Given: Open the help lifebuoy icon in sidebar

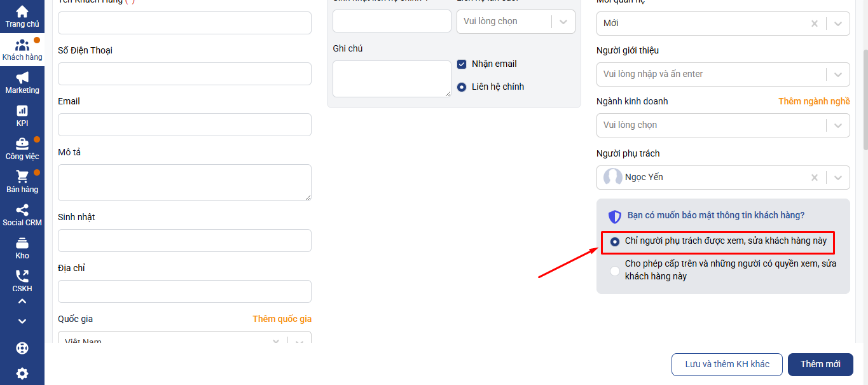Looking at the screenshot, I should click(x=22, y=348).
